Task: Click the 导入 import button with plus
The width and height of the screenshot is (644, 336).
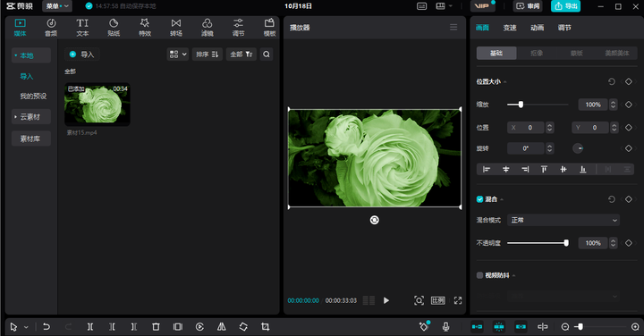Action: (81, 55)
